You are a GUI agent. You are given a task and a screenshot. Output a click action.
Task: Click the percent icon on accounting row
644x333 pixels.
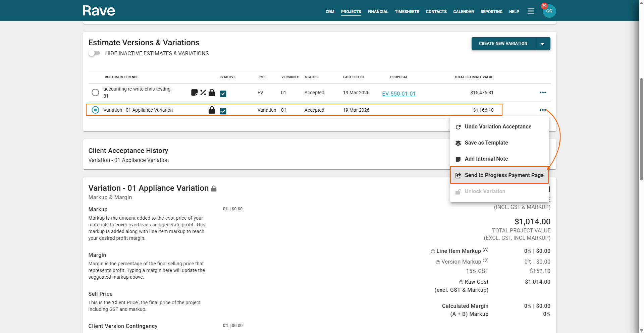coord(203,93)
